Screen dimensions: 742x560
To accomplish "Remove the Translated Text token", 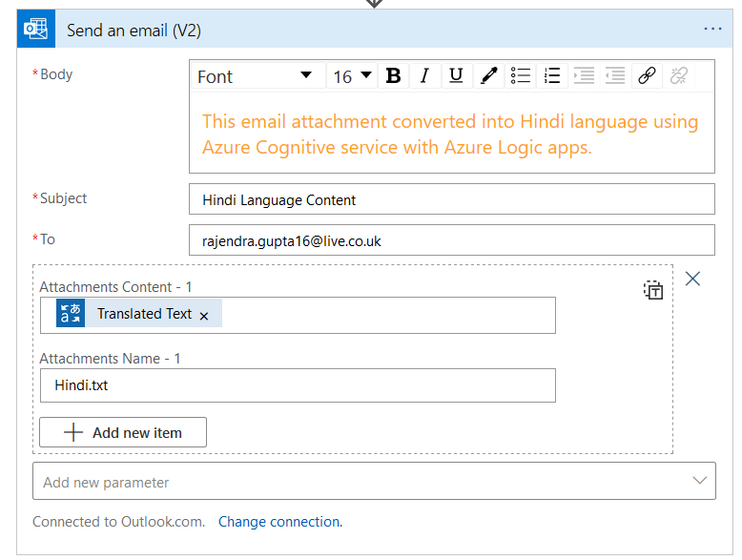I will (204, 316).
